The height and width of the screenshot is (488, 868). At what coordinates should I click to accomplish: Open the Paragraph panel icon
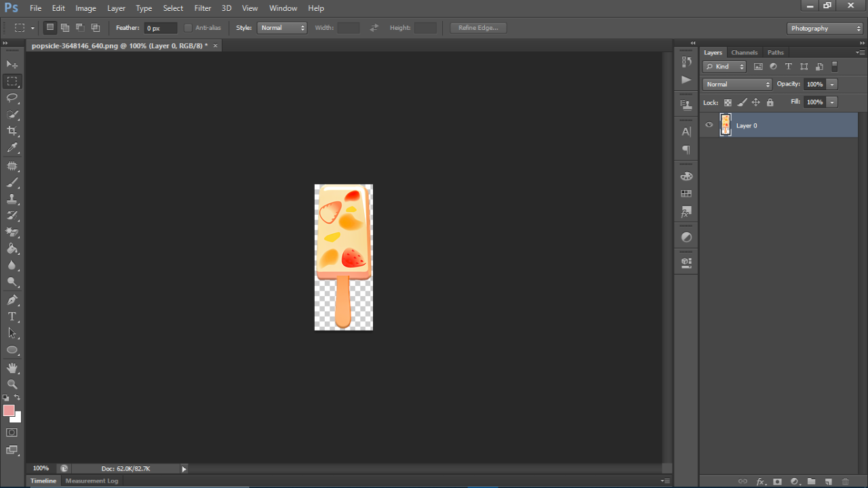tap(686, 150)
